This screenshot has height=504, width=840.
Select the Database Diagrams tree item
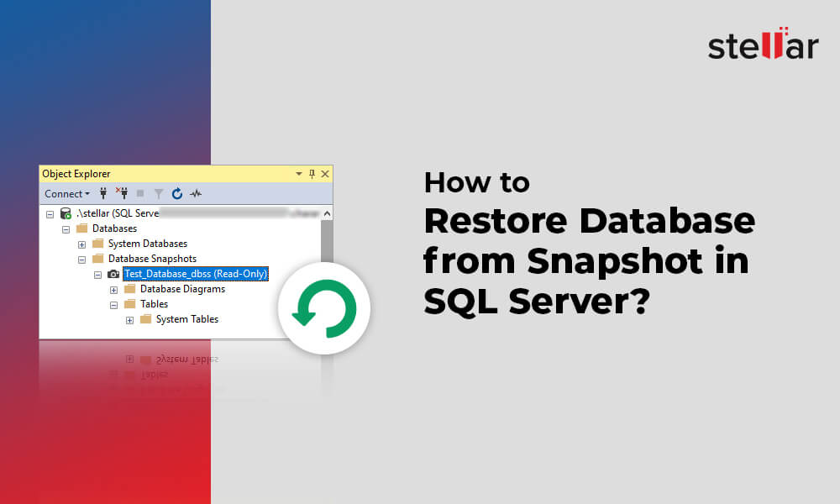tap(182, 289)
